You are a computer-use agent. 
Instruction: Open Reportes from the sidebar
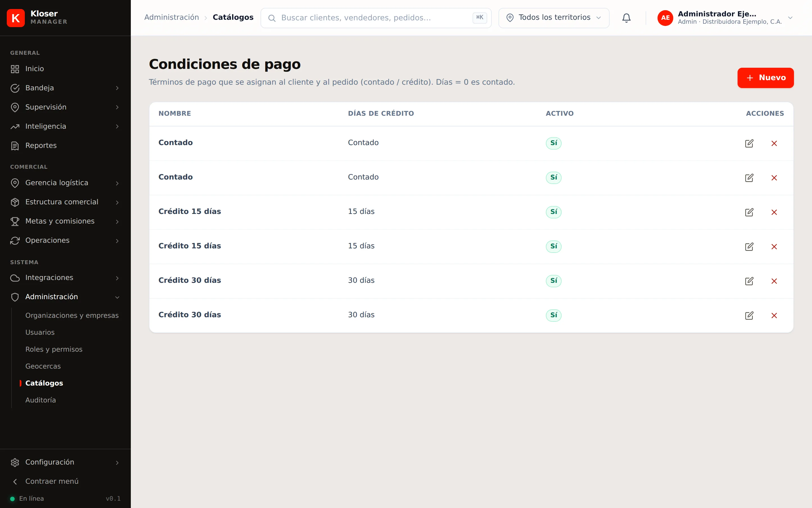65,145
